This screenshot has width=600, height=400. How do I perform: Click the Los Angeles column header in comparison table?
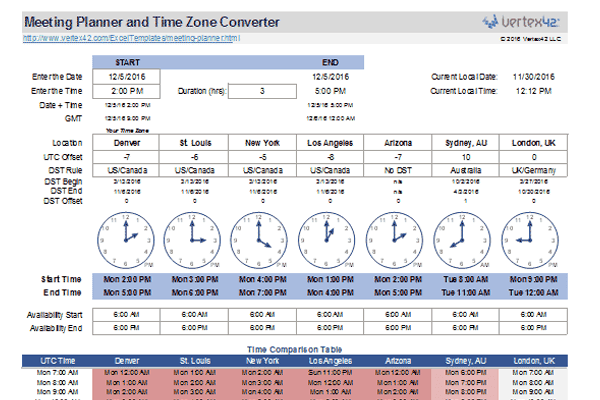tap(332, 359)
